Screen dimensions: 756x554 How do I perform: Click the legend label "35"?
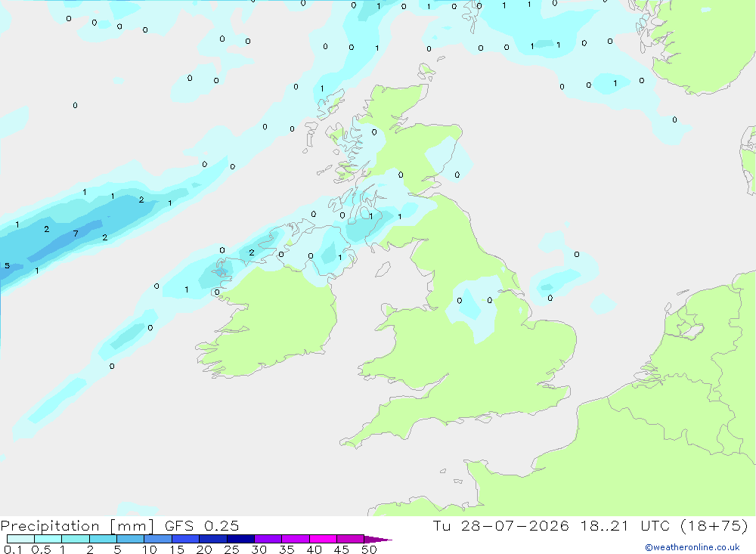tap(287, 549)
